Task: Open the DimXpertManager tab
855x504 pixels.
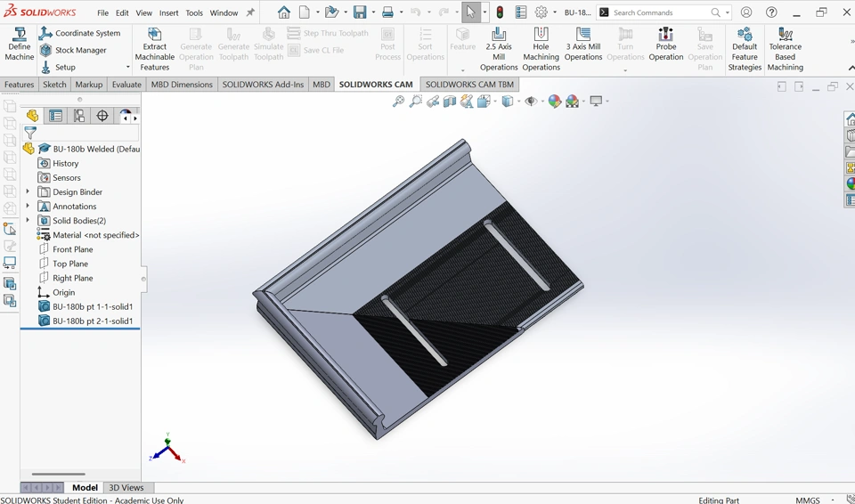Action: [x=102, y=116]
